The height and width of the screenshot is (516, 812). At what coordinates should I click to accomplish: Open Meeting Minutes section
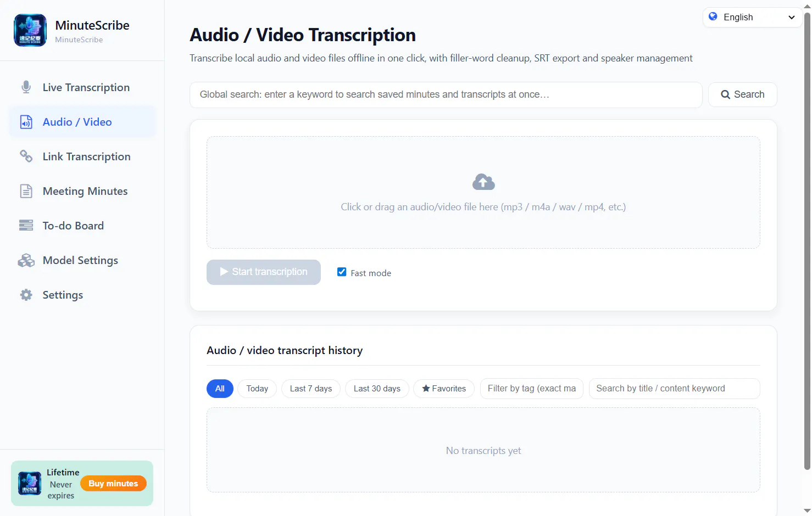pos(82,191)
